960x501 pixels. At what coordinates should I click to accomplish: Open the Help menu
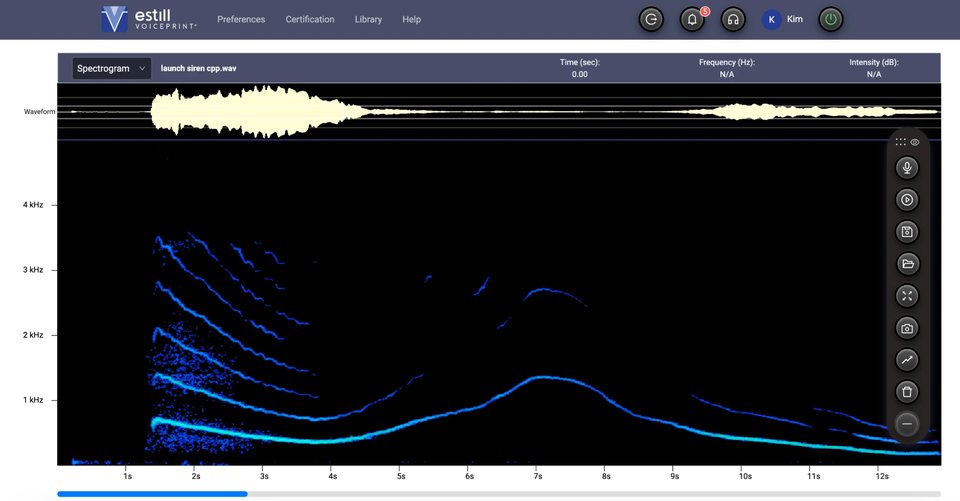point(411,20)
